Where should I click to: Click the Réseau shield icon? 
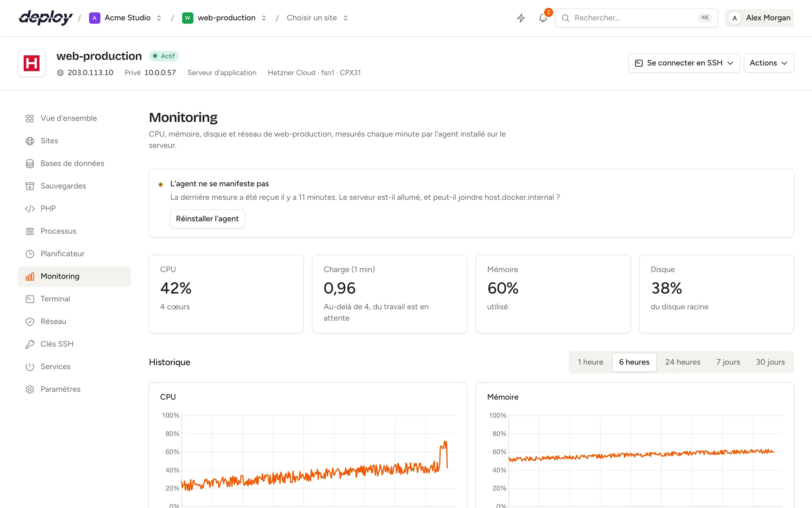(30, 321)
